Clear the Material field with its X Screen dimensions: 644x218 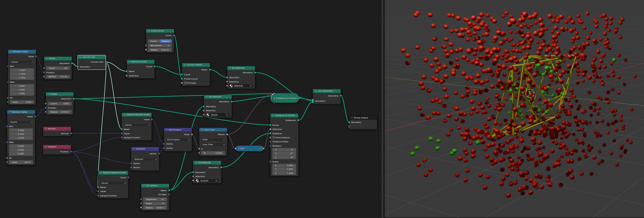click(x=250, y=86)
